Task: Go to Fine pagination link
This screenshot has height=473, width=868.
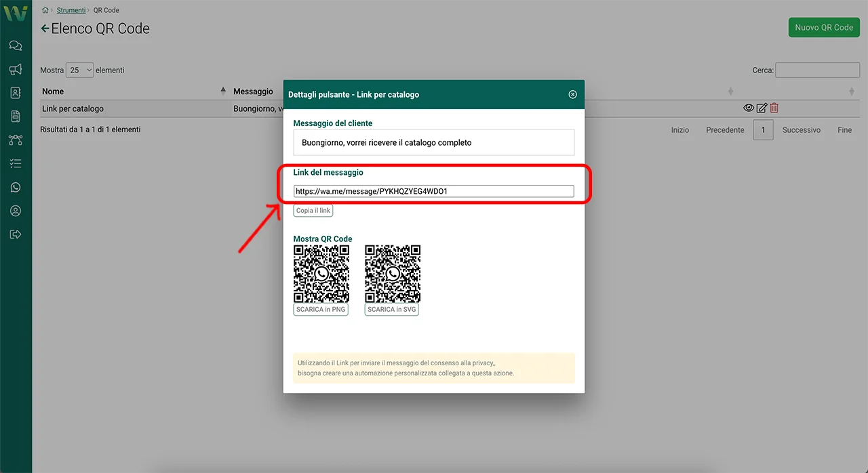Action: 844,130
